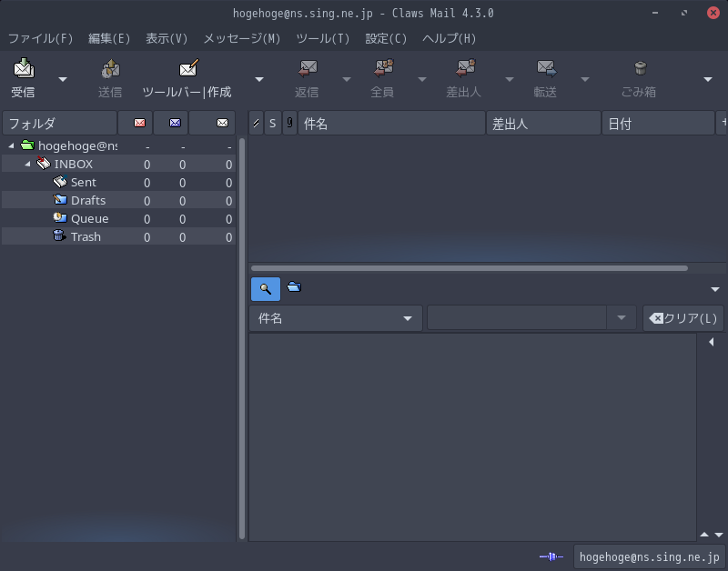728x571 pixels.
Task: Collapse the hogehoge@ns mailbox tree
Action: [11, 145]
